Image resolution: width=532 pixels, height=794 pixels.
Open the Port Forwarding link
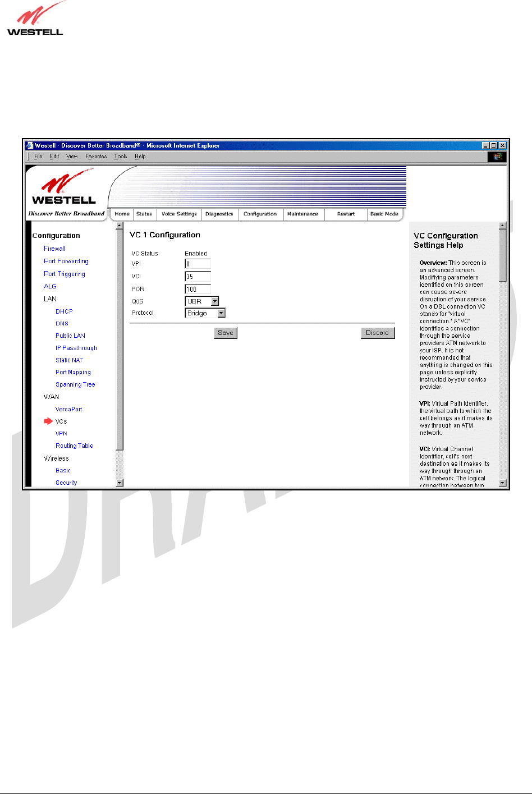(x=66, y=261)
